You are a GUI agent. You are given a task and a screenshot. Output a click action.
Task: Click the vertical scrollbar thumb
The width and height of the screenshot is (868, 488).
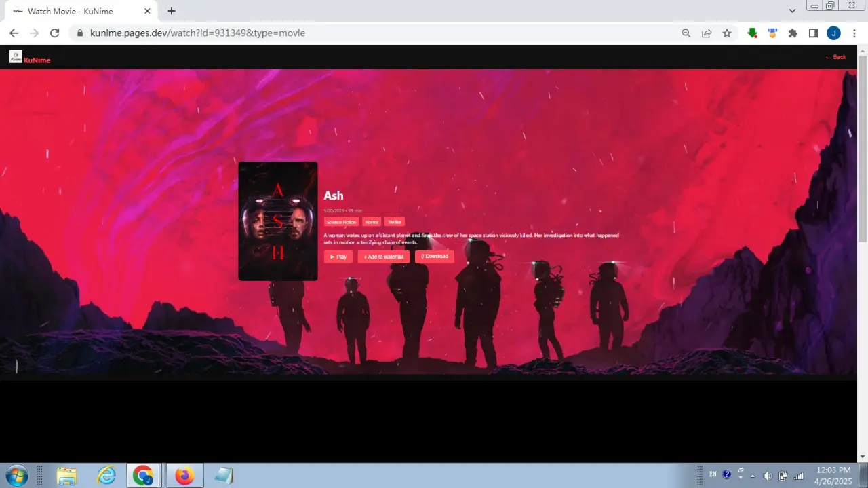(x=863, y=149)
